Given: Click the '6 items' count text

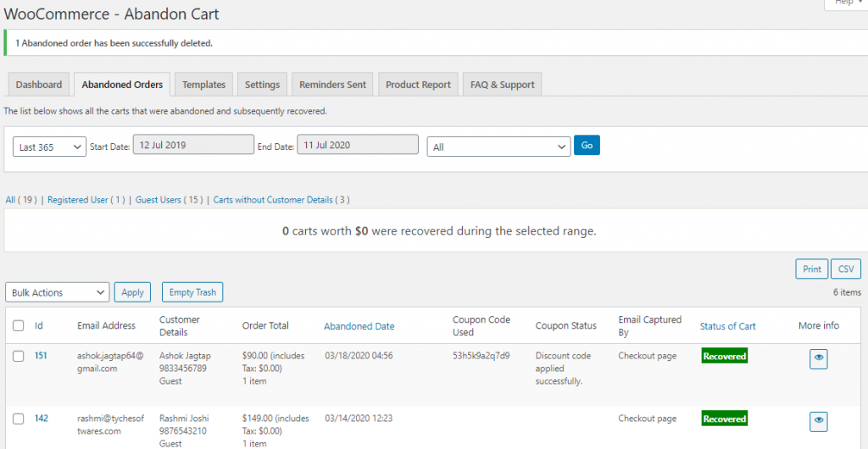Looking at the screenshot, I should (847, 292).
